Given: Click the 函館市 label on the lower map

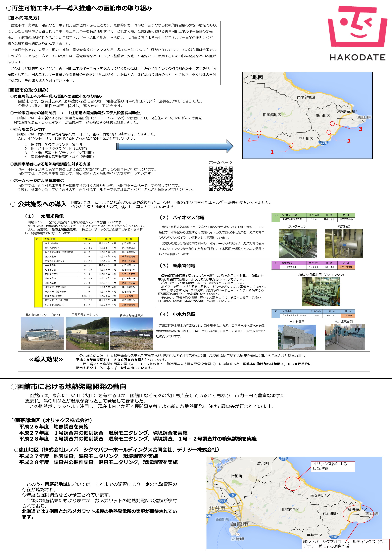Looking at the screenshot, I should coord(239,524).
